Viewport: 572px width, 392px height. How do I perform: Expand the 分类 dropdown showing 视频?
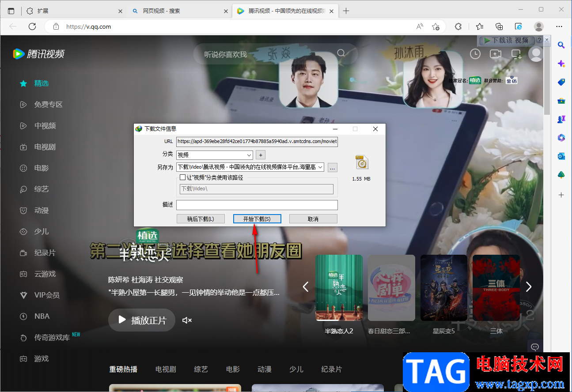(249, 155)
